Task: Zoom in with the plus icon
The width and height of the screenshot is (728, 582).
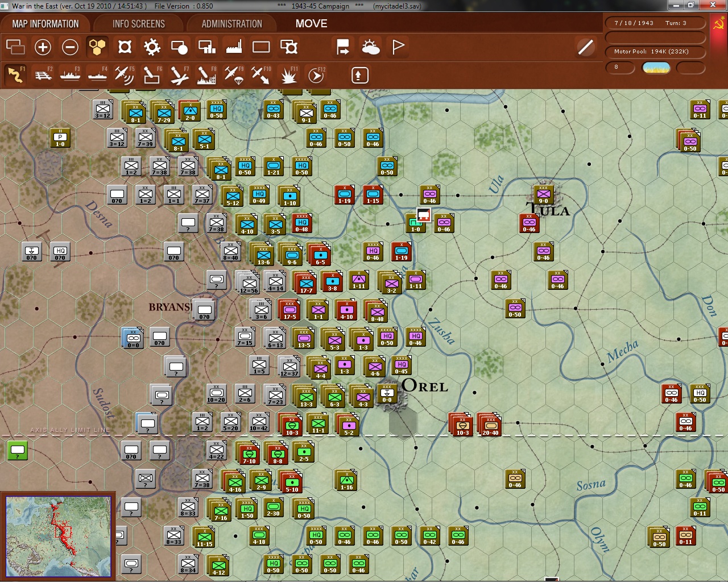Action: tap(43, 47)
